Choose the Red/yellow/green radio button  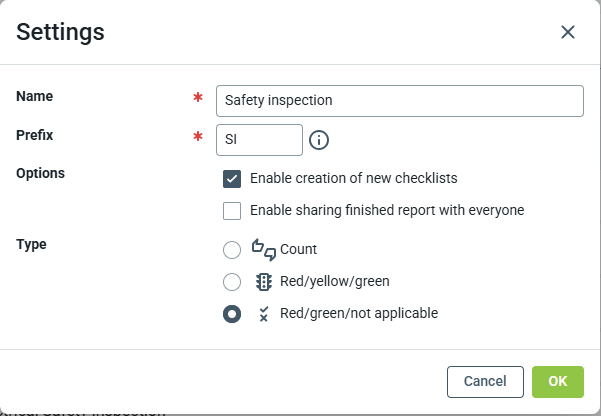[232, 281]
